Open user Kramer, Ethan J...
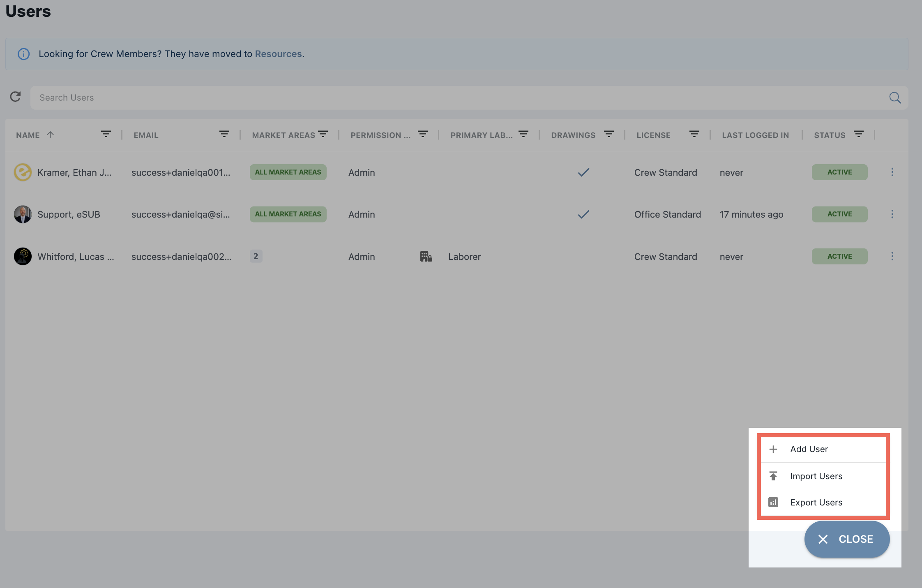This screenshot has height=588, width=922. [74, 172]
